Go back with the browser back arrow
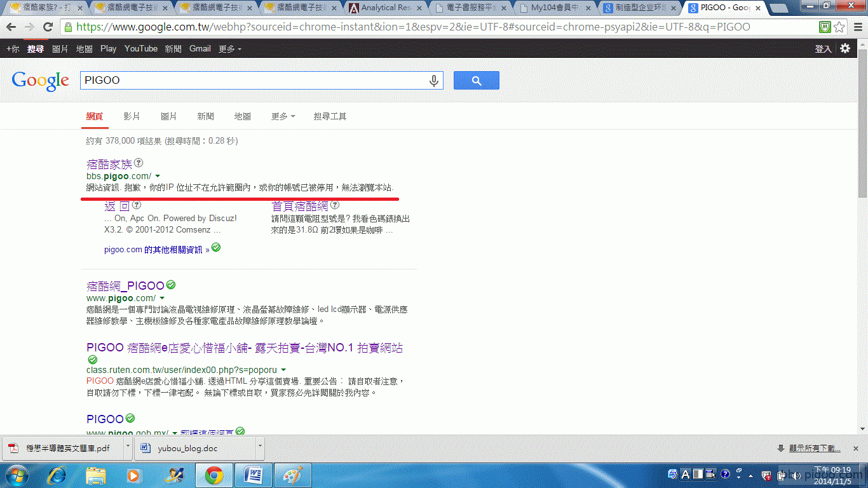Viewport: 868px width, 488px height. (x=11, y=27)
